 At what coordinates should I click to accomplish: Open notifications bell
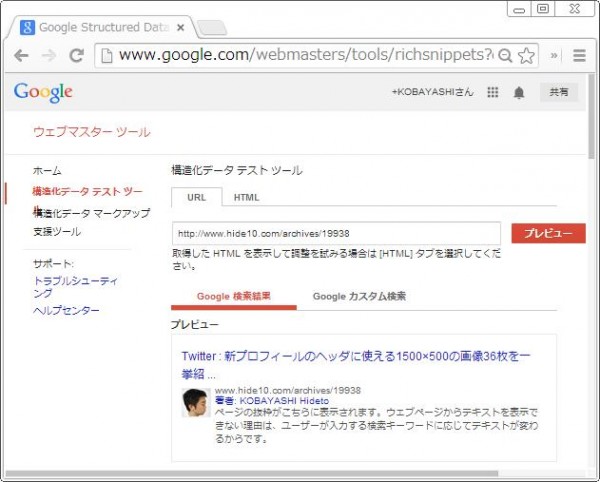[x=518, y=92]
